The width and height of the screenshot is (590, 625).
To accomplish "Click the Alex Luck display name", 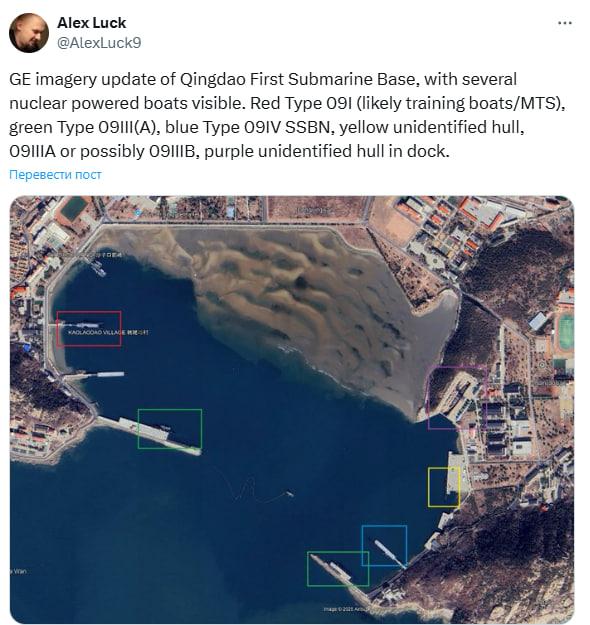I will 91,23.
